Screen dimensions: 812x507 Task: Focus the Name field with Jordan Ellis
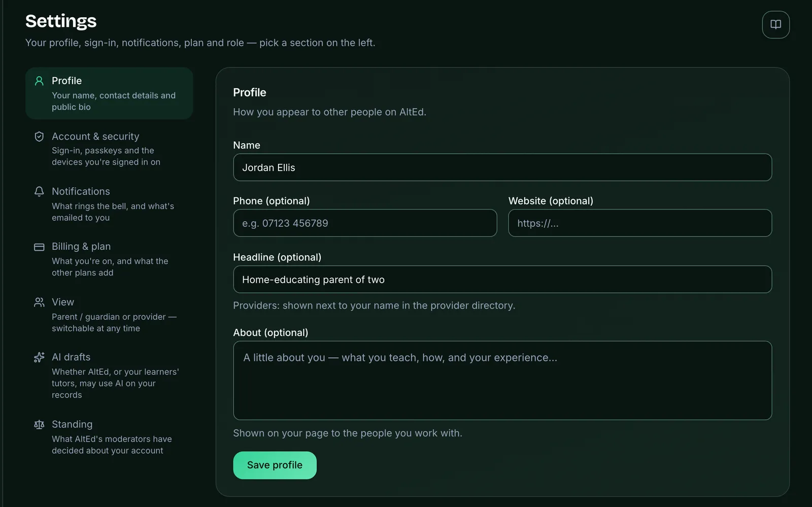(x=502, y=167)
